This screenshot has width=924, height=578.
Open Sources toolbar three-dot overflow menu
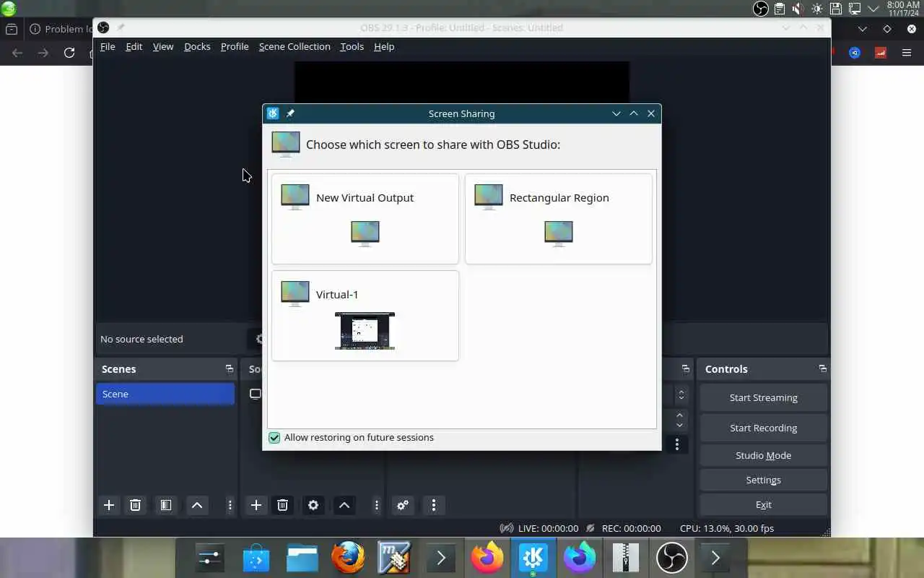click(x=376, y=505)
